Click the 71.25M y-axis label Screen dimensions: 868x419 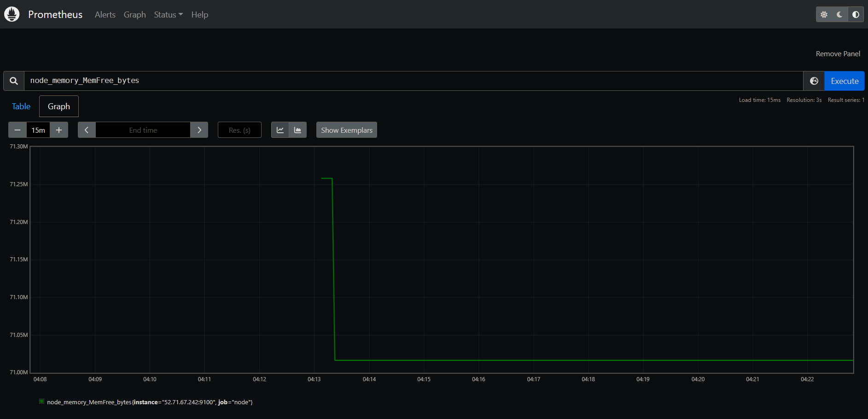19,184
